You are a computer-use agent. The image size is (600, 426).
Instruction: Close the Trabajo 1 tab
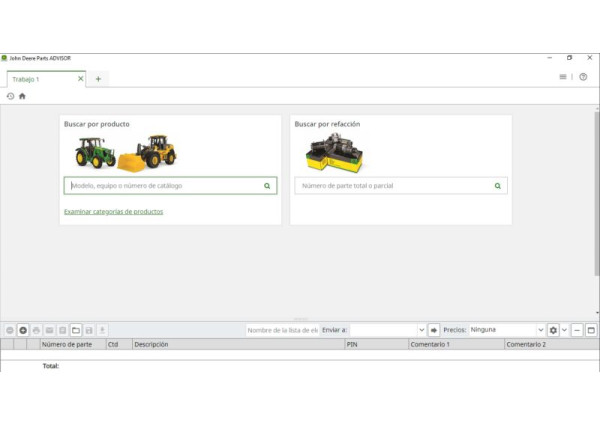(81, 79)
